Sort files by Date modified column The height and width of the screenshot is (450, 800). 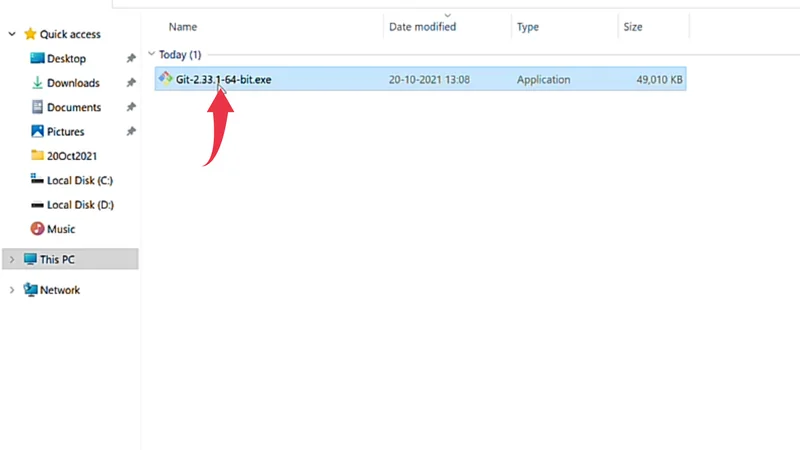(x=422, y=27)
